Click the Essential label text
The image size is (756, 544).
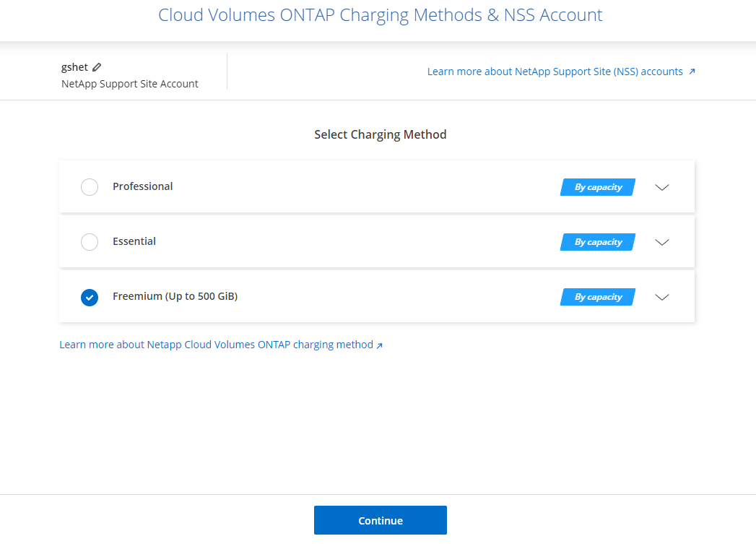(134, 241)
